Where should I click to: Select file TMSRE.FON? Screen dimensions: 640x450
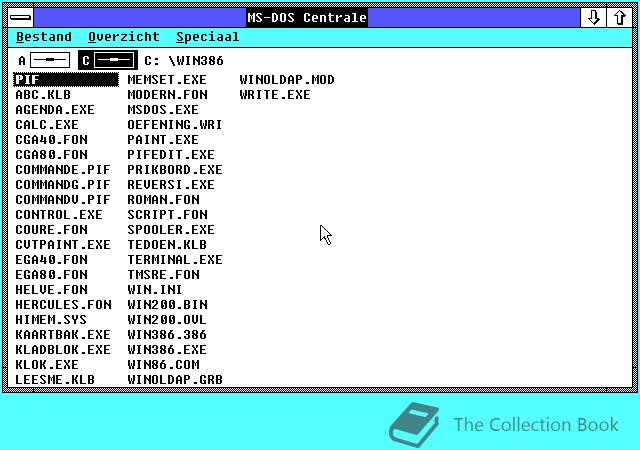click(x=163, y=275)
